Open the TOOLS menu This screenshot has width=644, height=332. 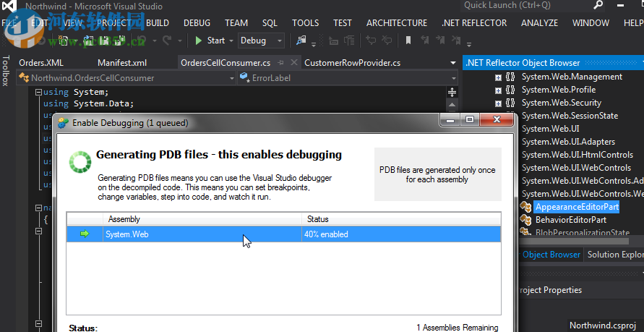tap(305, 23)
